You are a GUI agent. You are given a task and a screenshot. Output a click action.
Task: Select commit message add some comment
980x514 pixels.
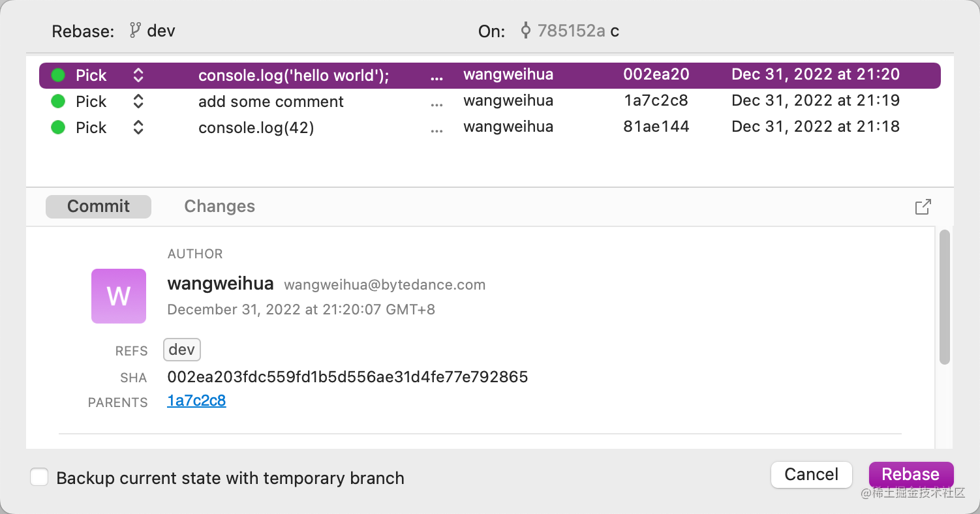pyautogui.click(x=271, y=101)
